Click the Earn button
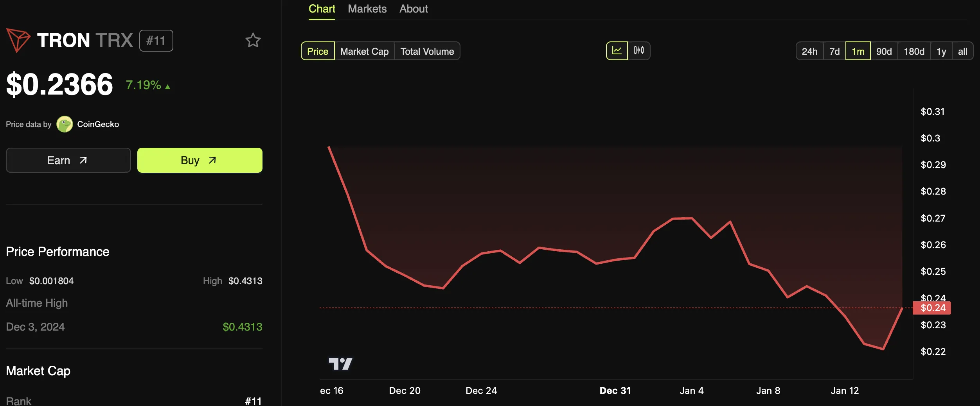This screenshot has height=406, width=980. pyautogui.click(x=68, y=160)
